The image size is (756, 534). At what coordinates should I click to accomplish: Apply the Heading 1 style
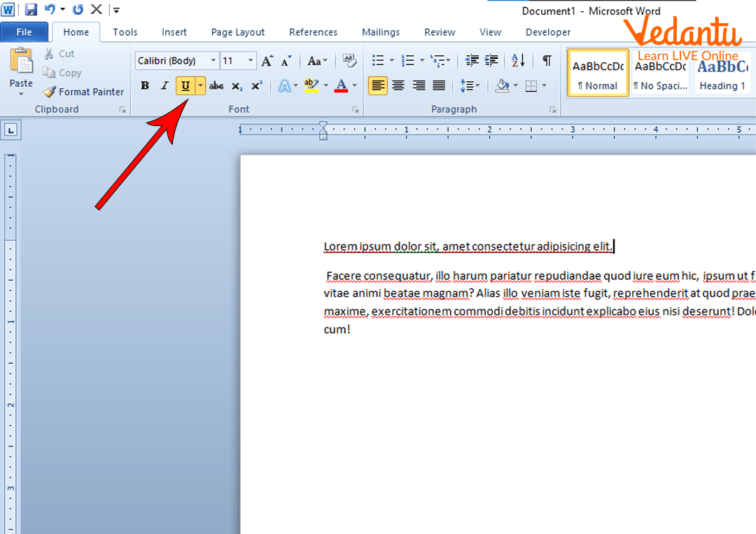point(722,73)
